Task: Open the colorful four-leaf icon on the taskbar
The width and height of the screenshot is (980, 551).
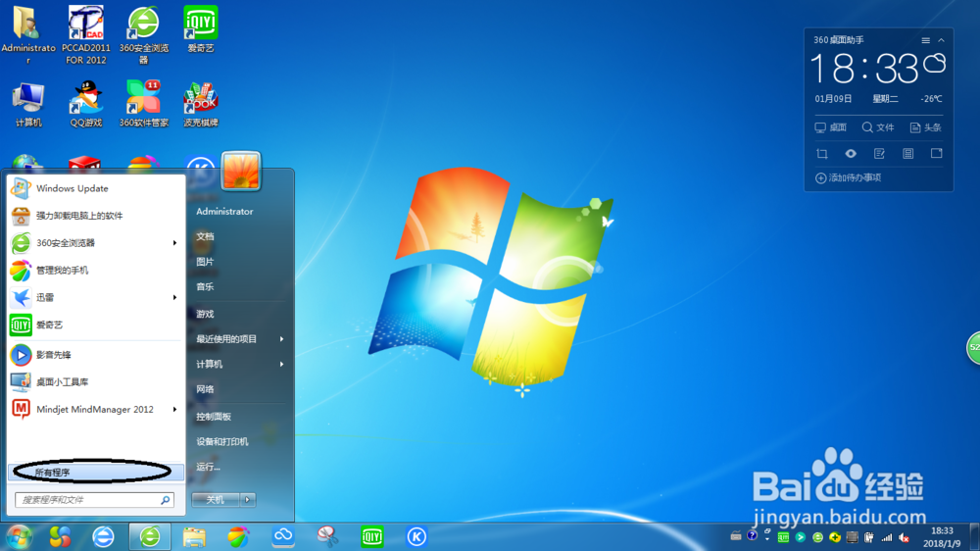Action: (60, 536)
